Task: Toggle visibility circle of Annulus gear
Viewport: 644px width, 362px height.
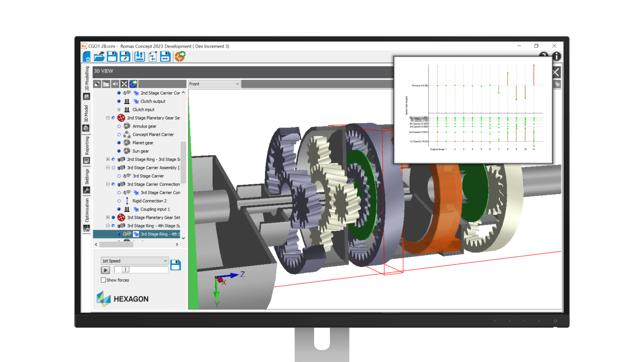Action: [x=119, y=126]
